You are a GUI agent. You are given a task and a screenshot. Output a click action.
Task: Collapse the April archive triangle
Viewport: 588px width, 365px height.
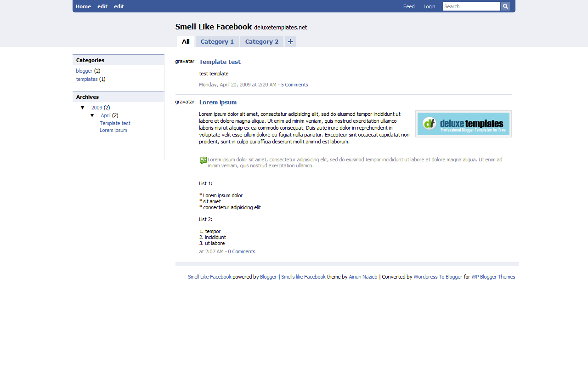click(92, 115)
